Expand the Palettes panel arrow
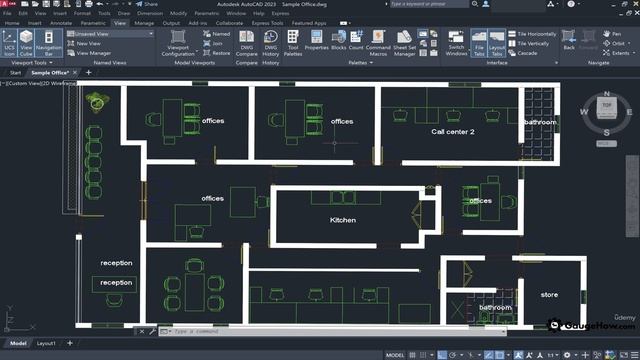This screenshot has width=640, height=360. [371, 63]
